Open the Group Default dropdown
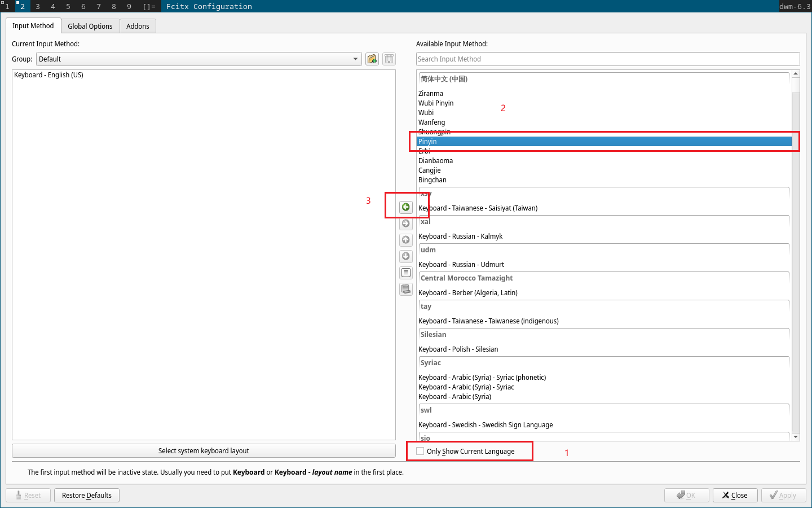 click(199, 59)
